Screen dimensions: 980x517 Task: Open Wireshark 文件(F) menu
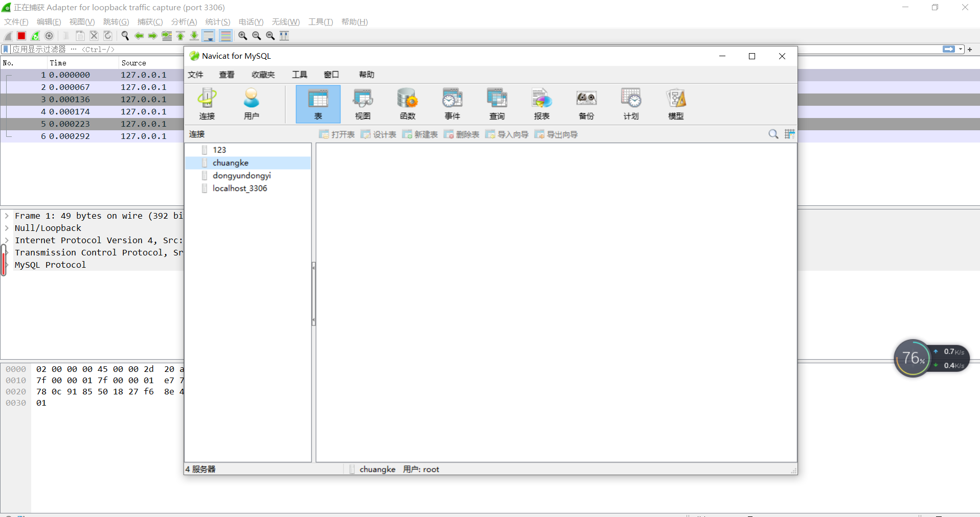[16, 21]
